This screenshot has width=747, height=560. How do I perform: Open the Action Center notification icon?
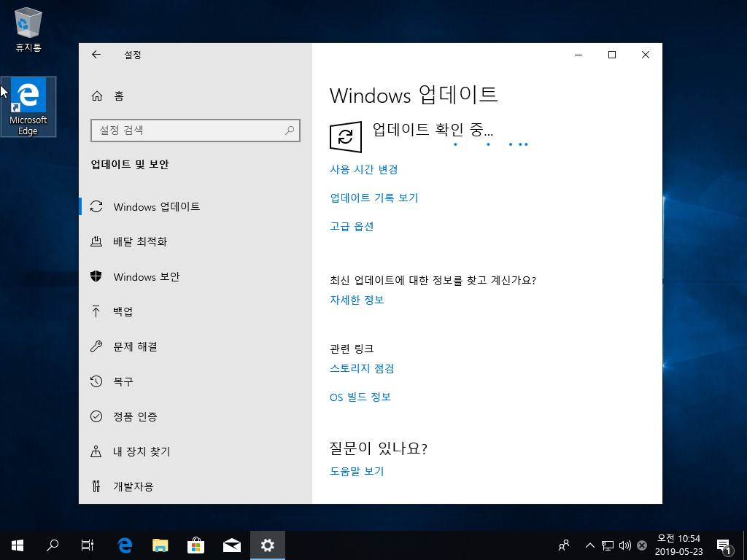click(724, 546)
